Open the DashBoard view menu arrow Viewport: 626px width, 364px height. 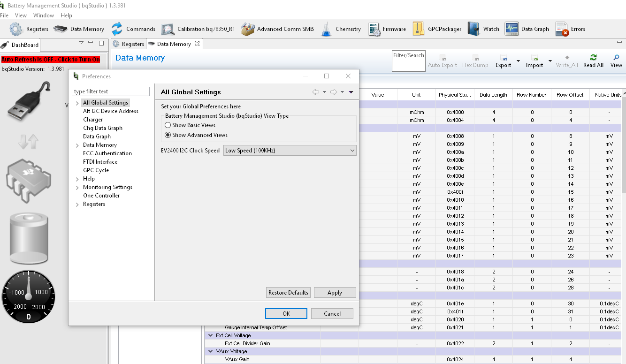click(81, 43)
